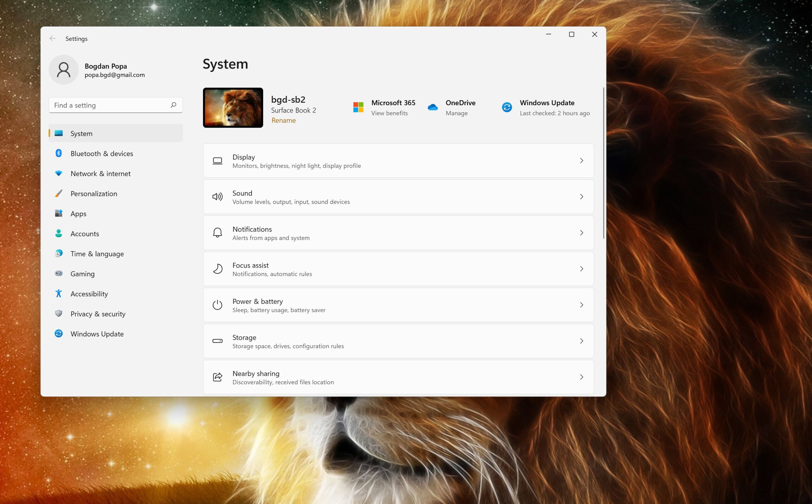Open the Nearby sharing row title
The width and height of the screenshot is (812, 504).
pyautogui.click(x=256, y=373)
